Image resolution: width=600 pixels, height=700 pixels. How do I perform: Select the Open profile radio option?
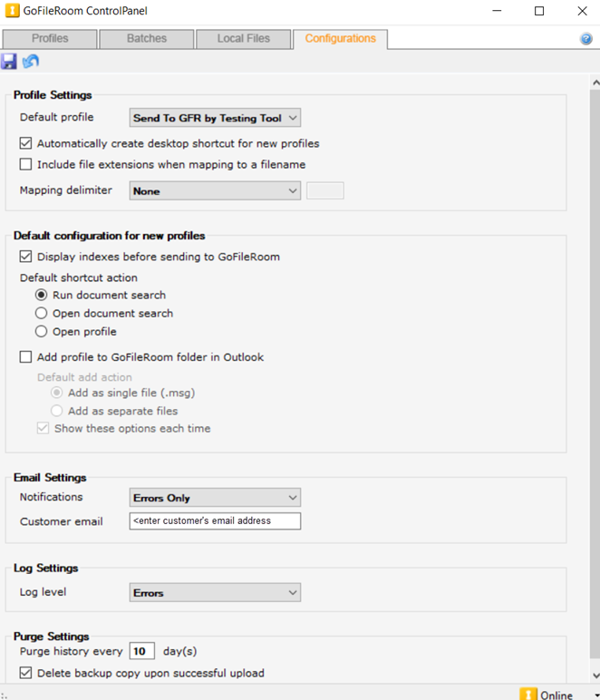click(x=42, y=332)
